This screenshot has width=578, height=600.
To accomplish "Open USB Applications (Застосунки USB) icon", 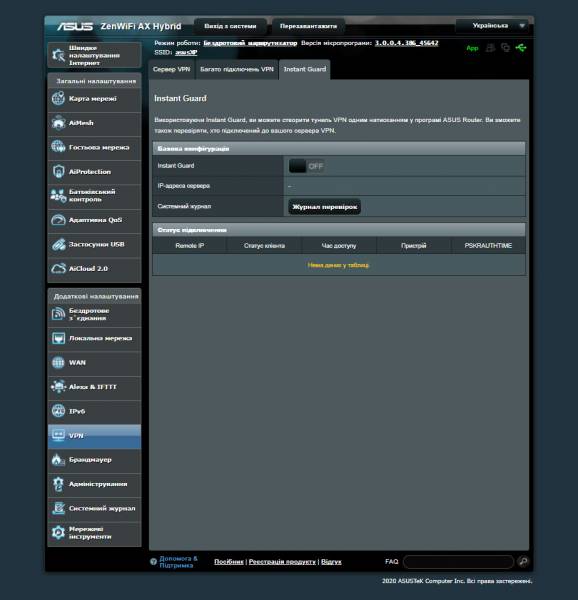I will (59, 244).
